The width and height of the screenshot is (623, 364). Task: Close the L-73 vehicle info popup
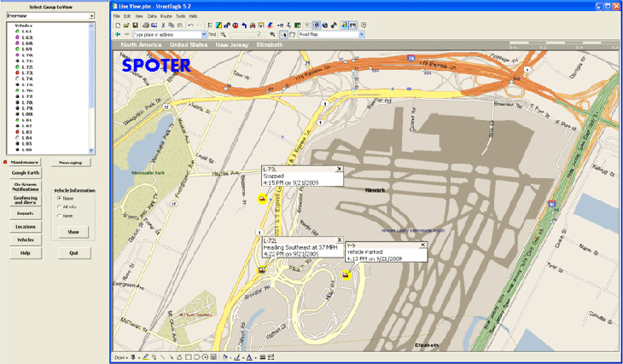pos(340,170)
